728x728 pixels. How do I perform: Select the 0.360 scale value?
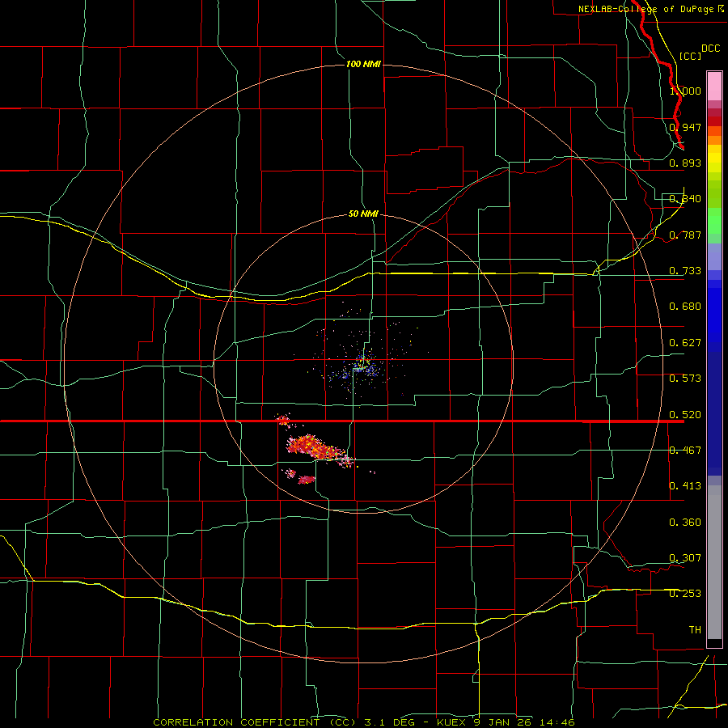pyautogui.click(x=685, y=523)
